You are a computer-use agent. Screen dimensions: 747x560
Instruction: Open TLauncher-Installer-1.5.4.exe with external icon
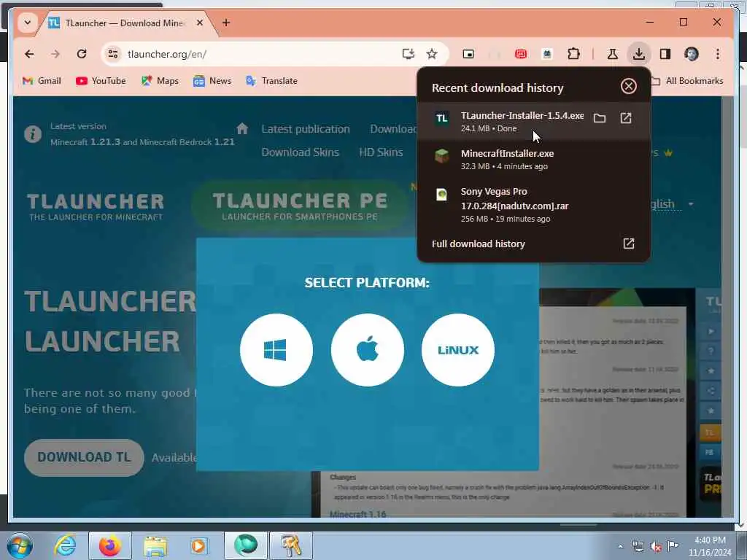(x=625, y=118)
